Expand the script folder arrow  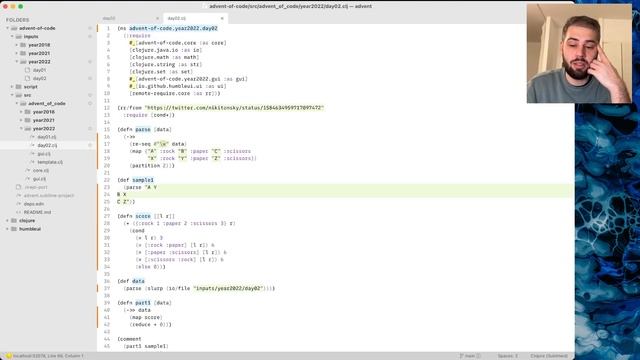click(x=12, y=87)
